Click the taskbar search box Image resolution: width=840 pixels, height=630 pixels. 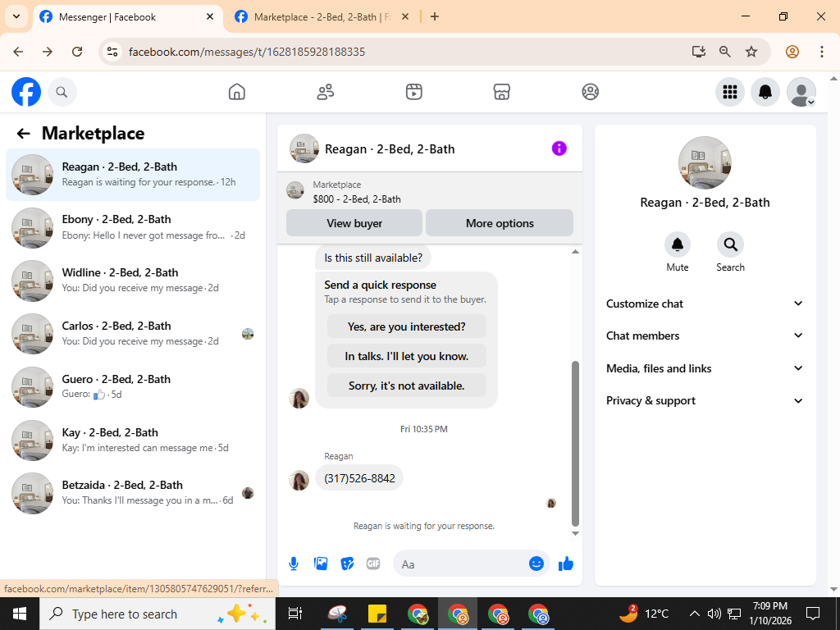(x=157, y=614)
